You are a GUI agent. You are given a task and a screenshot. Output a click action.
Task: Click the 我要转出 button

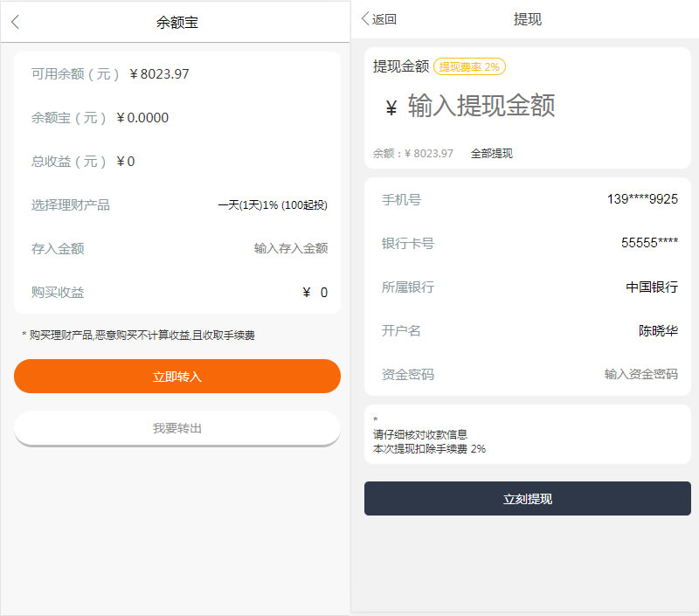pyautogui.click(x=177, y=428)
